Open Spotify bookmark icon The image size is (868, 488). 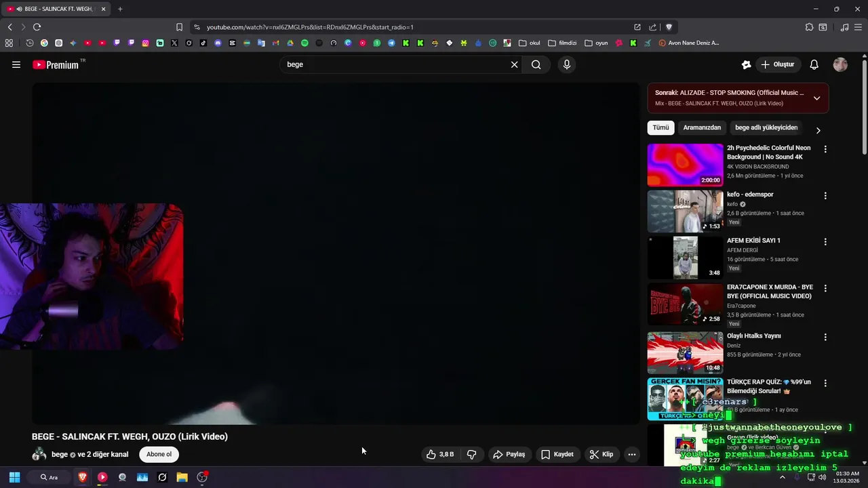pos(304,43)
